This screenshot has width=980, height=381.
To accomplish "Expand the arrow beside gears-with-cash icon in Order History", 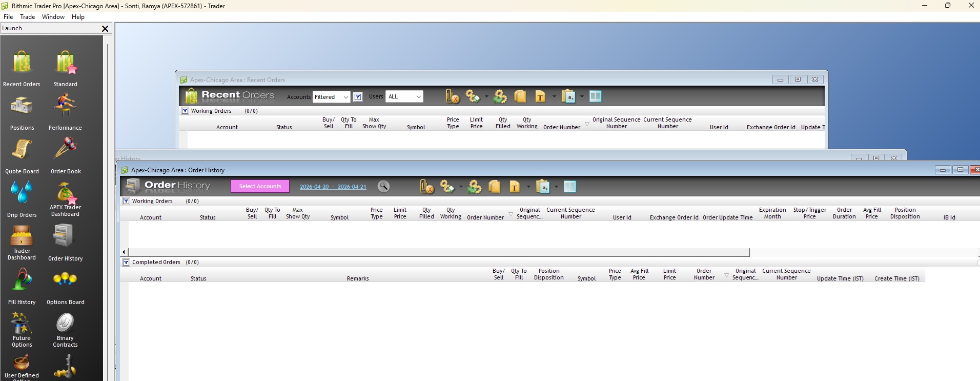I will 461,187.
